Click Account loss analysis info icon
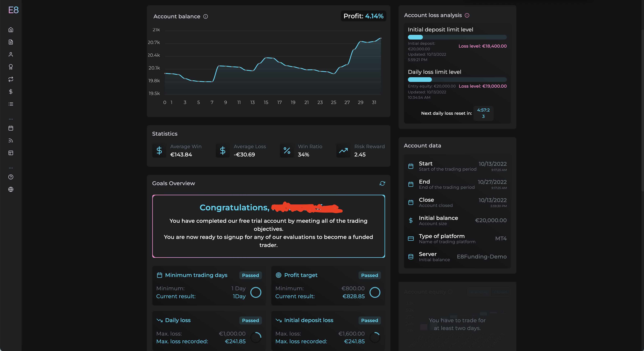 click(467, 15)
